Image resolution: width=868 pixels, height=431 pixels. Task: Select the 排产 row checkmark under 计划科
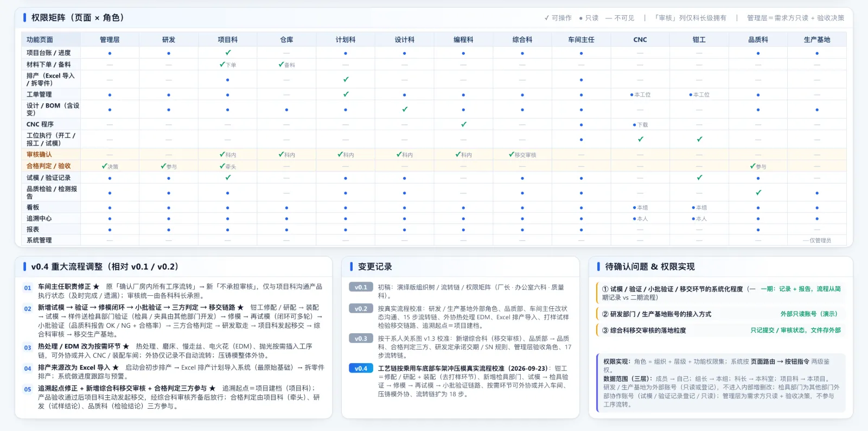click(346, 79)
